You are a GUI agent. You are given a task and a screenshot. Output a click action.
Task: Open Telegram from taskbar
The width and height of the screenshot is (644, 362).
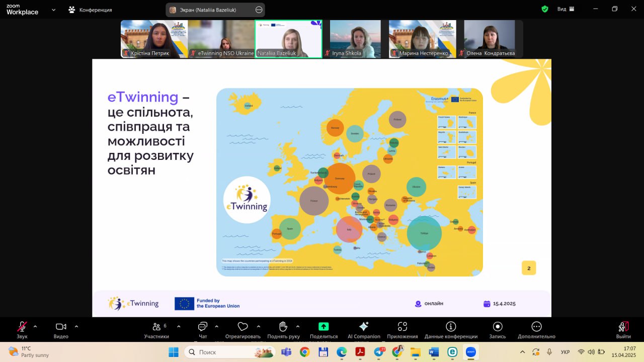point(379,352)
